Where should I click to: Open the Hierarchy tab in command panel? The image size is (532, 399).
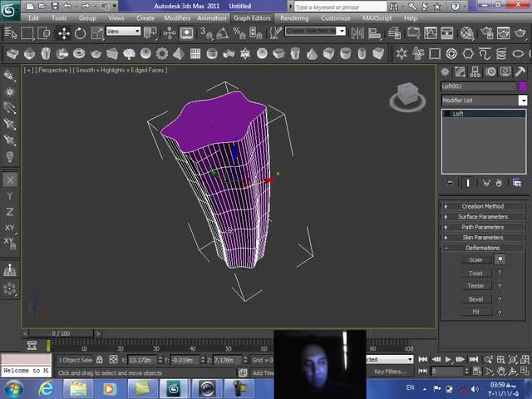tap(476, 72)
